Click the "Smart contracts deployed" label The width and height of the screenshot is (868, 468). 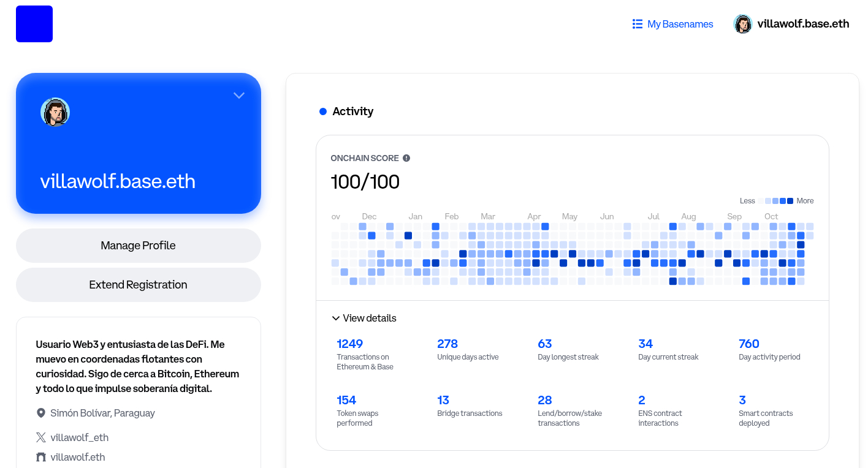pyautogui.click(x=766, y=418)
